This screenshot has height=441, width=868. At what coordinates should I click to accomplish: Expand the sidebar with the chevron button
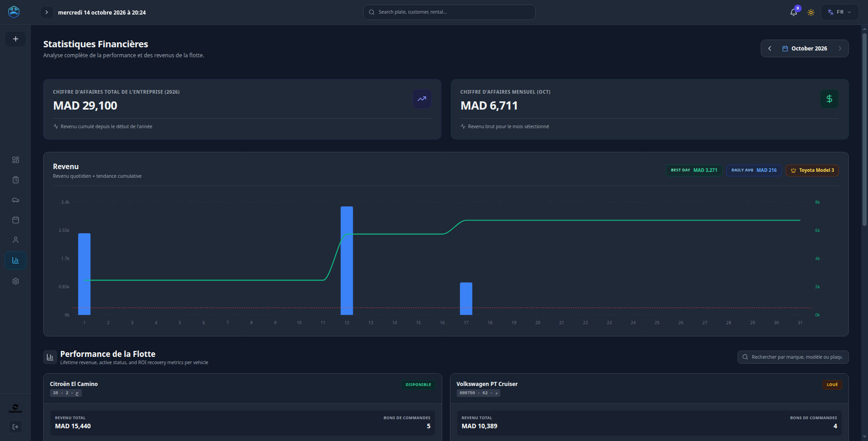tap(46, 12)
